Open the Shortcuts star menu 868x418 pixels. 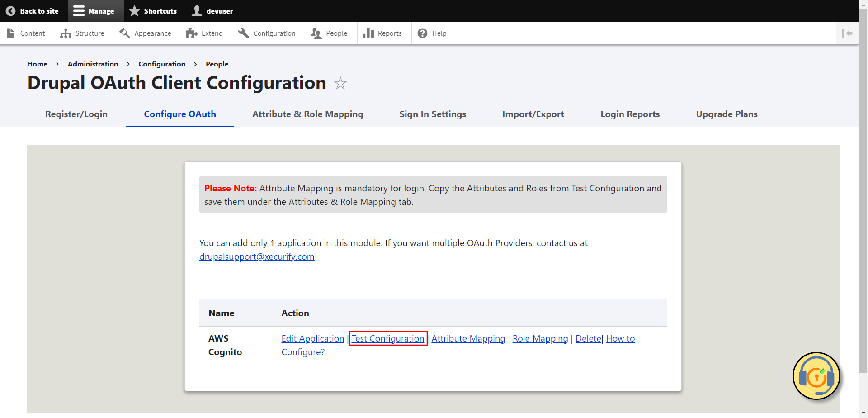click(153, 11)
